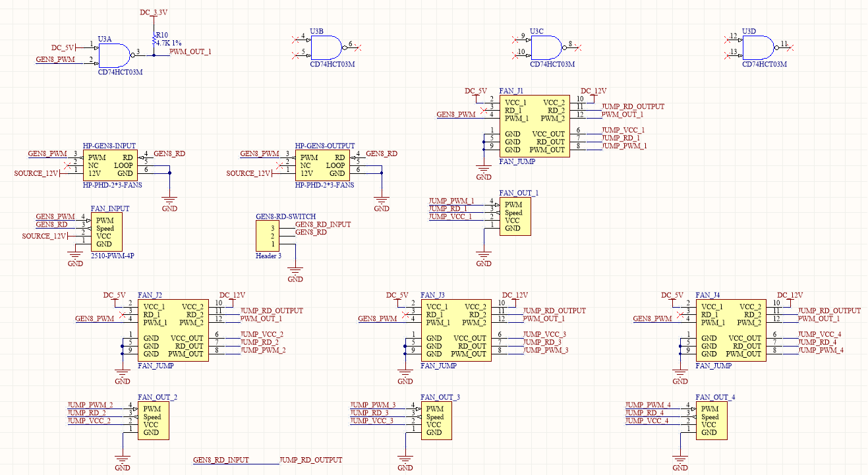The width and height of the screenshot is (868, 475).
Task: Click the JUMP_VCC_3 label at FAN_OUT_3
Action: point(372,420)
